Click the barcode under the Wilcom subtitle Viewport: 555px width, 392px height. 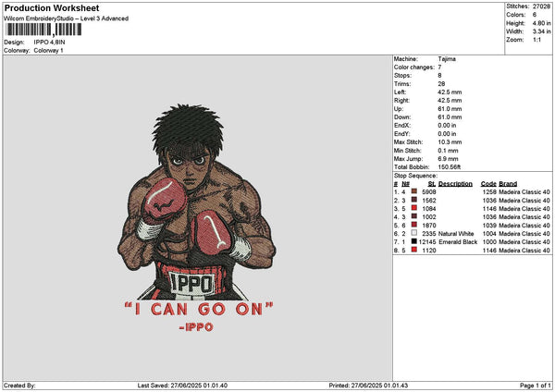coord(43,30)
